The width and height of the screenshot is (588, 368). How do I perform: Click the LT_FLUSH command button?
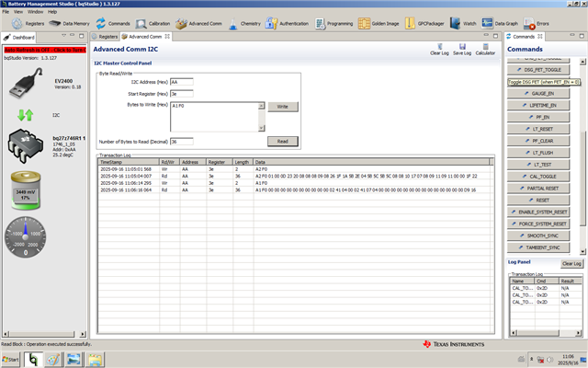(538, 153)
